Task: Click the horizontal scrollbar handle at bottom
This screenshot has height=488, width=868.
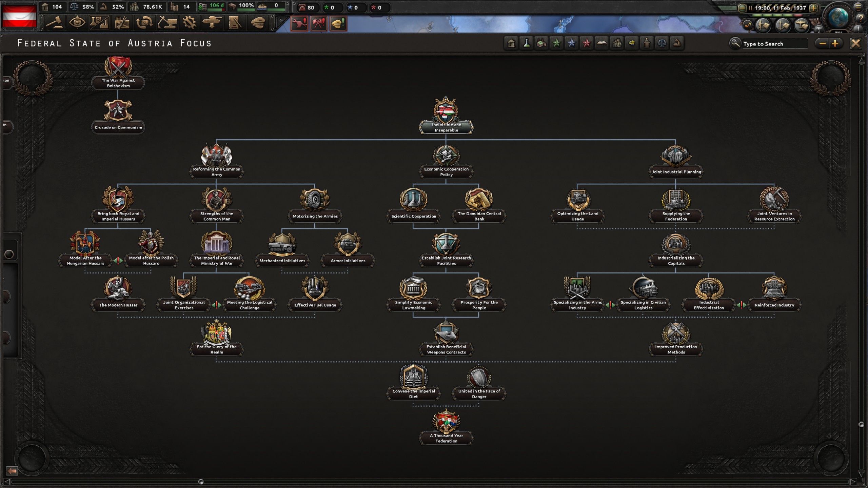Action: click(x=201, y=482)
